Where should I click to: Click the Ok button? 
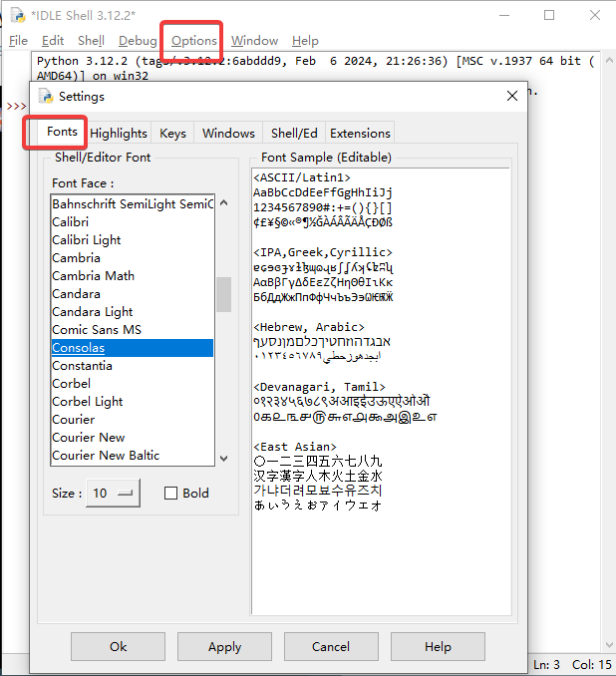(x=118, y=647)
